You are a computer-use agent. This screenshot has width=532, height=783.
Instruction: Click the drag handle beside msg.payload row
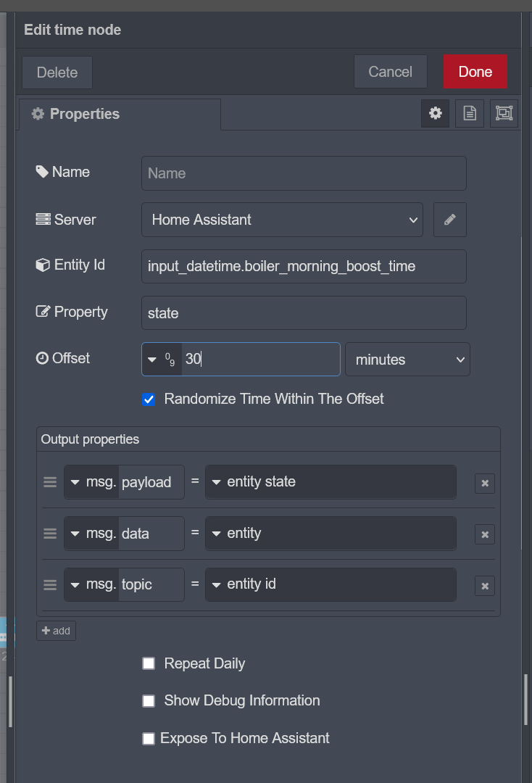[x=49, y=481]
